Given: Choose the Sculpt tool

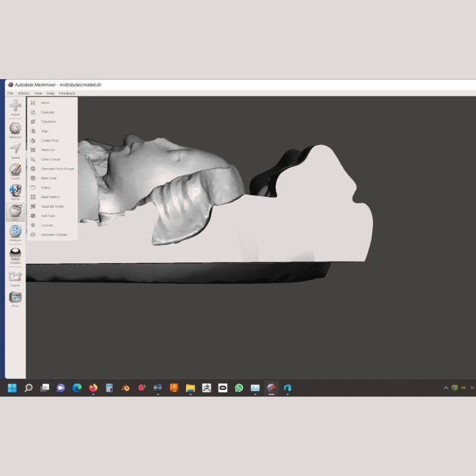Looking at the screenshot, I should point(15,170).
